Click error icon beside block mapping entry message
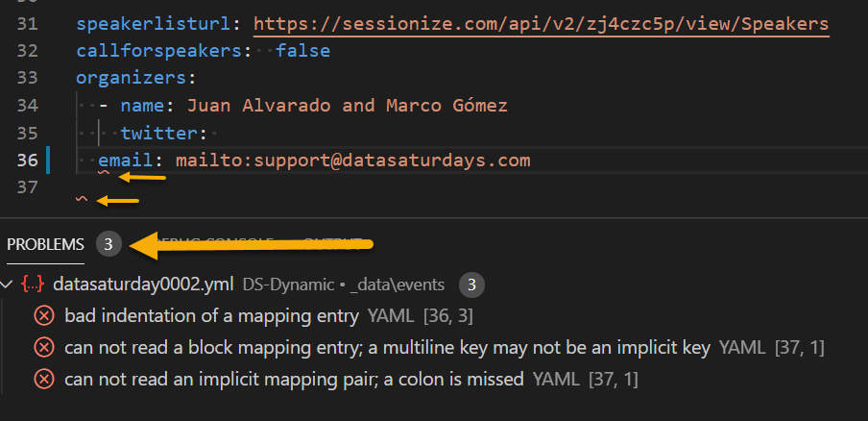Image resolution: width=868 pixels, height=421 pixels. 44,348
